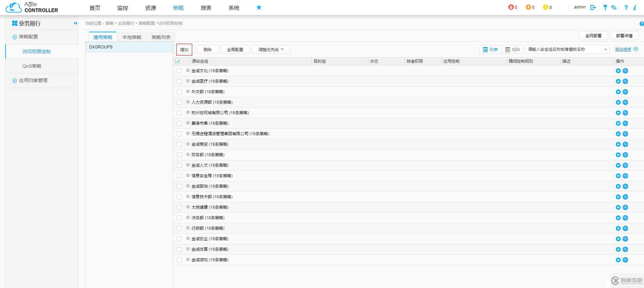Click the 删除 button
The image size is (644, 288).
207,49
